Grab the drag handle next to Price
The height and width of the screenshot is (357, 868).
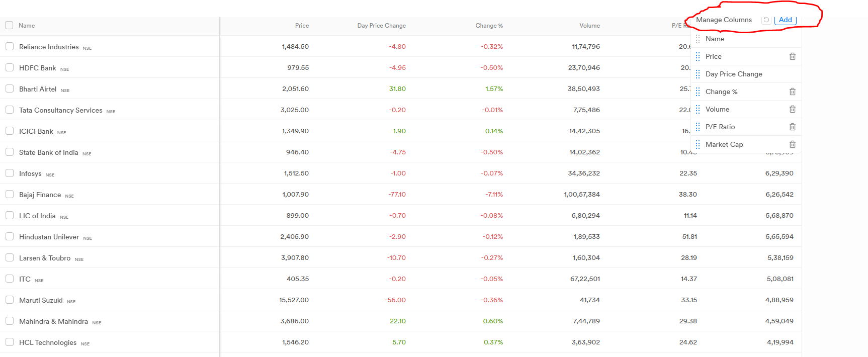[698, 56]
